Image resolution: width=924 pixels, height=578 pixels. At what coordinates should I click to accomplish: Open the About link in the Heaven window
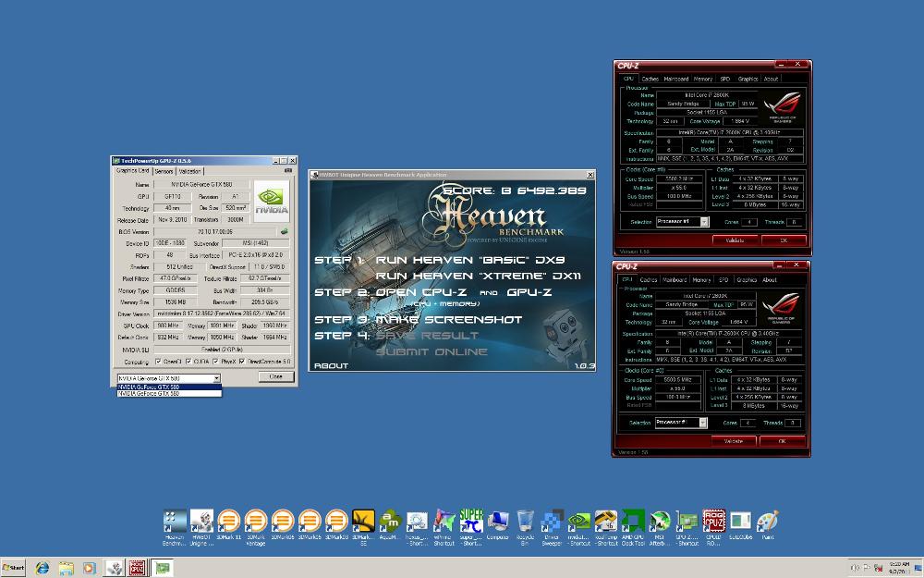click(331, 365)
